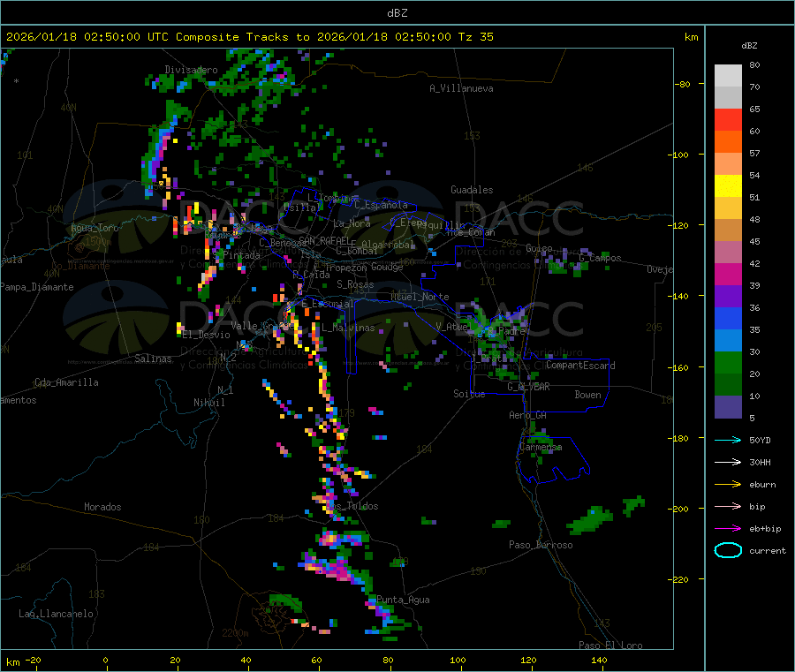Click the C_Española map label
Screen dimensions: 795x672
click(x=381, y=205)
